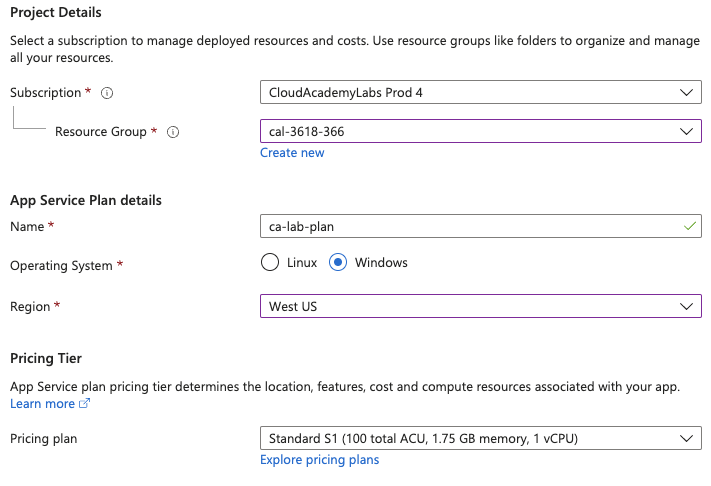Screen dimensions: 711x486
Task: Click the green checkmark in the Name field
Action: pyautogui.click(x=688, y=226)
